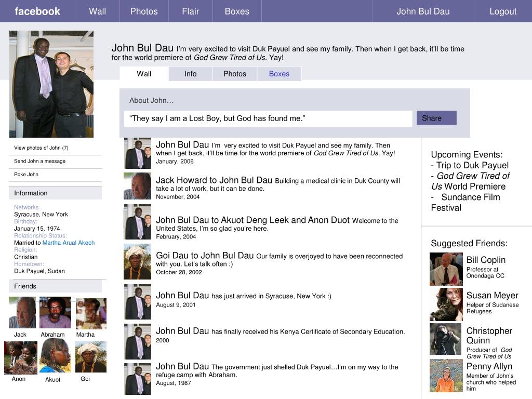Screen dimensions: 532x399
Task: Click post heading to Akuot Deng Leek and Anon Duot
Action: tap(253, 220)
